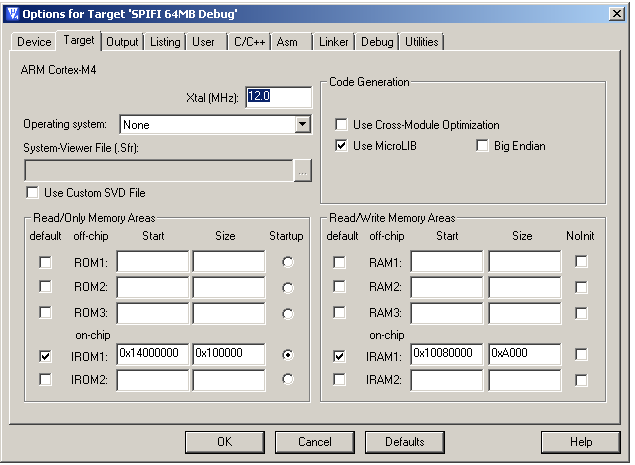Click the ROM2 Start field
Screen dimensions: 635x465
point(153,287)
